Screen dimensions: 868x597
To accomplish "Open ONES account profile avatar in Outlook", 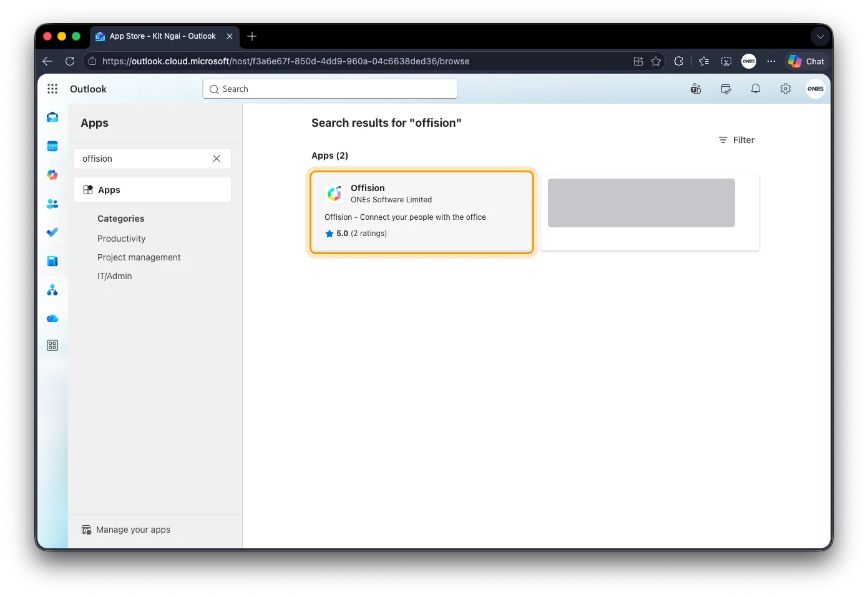I will (815, 89).
